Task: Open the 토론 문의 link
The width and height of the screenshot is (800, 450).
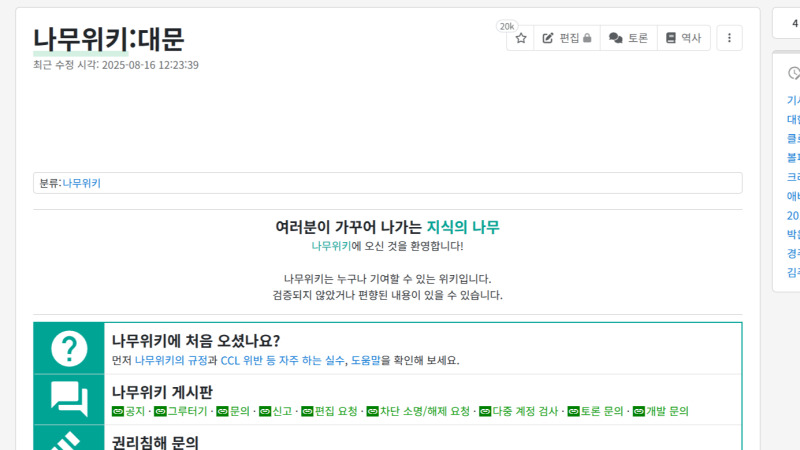Action: [x=595, y=411]
